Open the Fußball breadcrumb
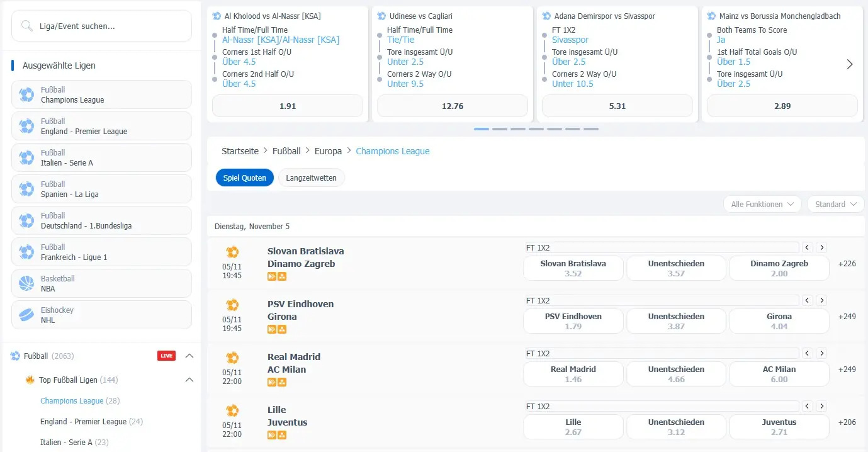The height and width of the screenshot is (452, 868). 286,151
